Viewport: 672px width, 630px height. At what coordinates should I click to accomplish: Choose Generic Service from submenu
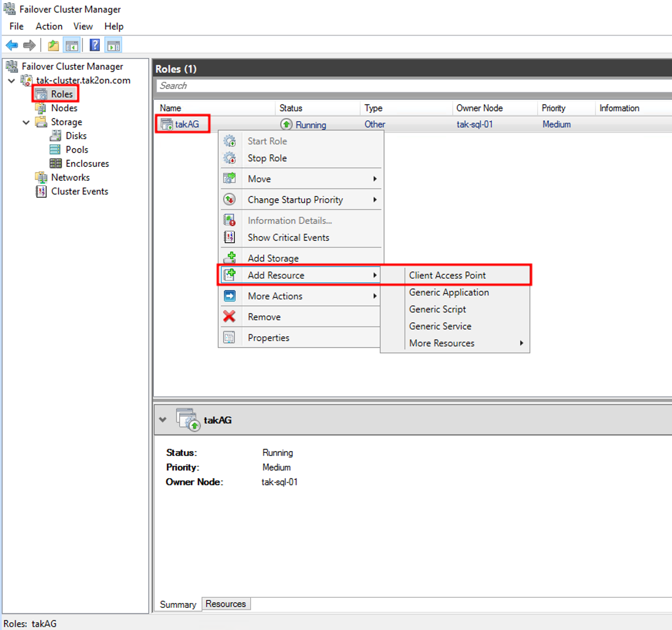point(455,326)
